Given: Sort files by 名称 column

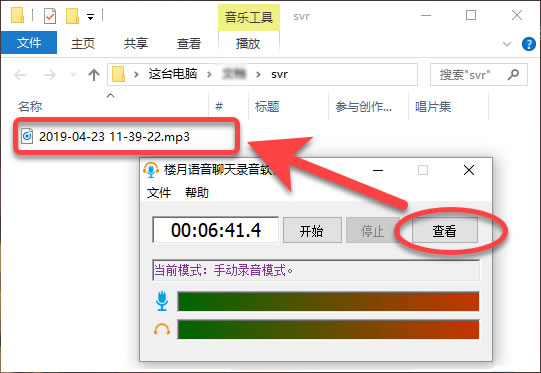Looking at the screenshot, I should coord(30,106).
